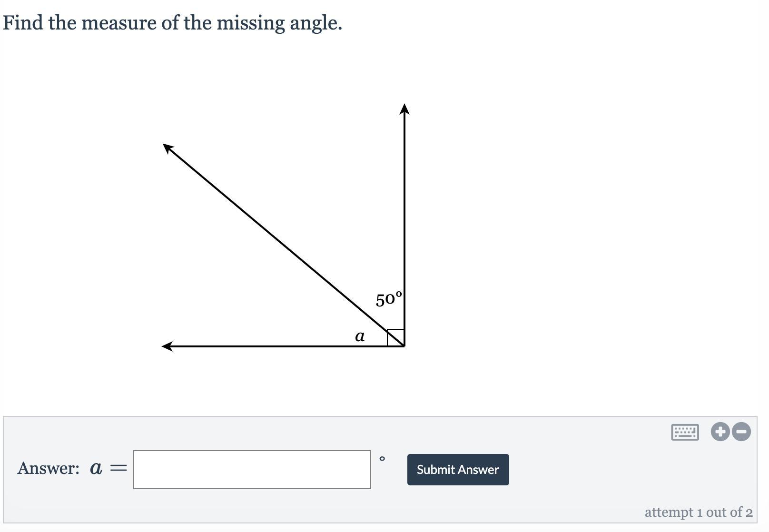Click the vertex where the rays meet
Viewport: 769px width, 532px height.
pyautogui.click(x=404, y=346)
